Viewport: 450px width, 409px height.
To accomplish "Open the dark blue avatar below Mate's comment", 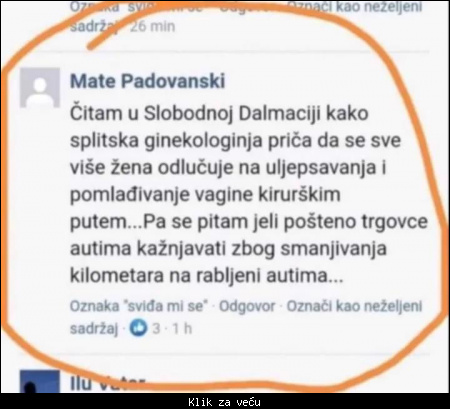I will [x=40, y=381].
